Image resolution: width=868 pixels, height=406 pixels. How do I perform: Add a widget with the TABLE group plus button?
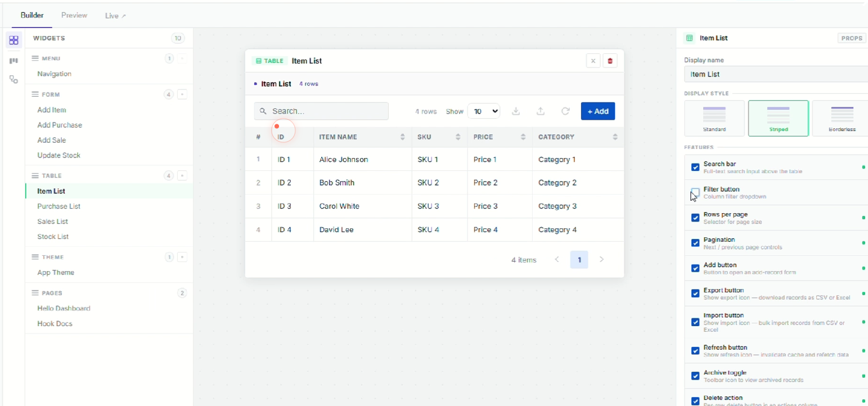pyautogui.click(x=182, y=175)
